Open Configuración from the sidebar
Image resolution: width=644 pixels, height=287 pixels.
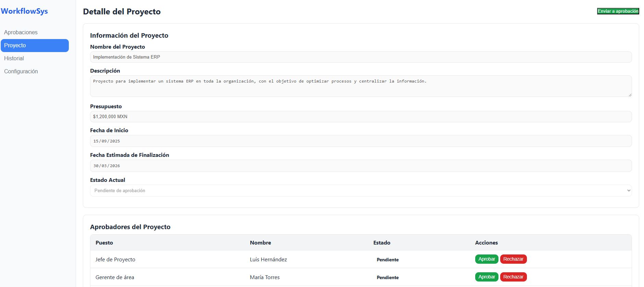coord(21,71)
